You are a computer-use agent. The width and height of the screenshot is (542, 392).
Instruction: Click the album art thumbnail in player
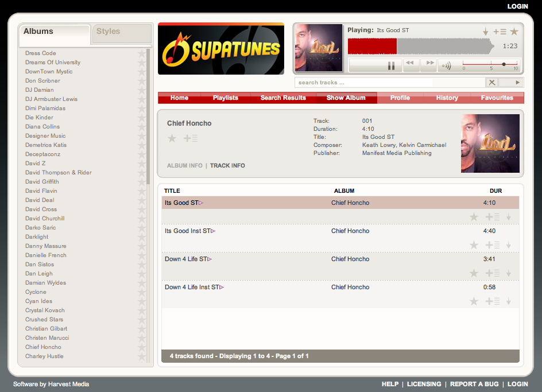(318, 48)
